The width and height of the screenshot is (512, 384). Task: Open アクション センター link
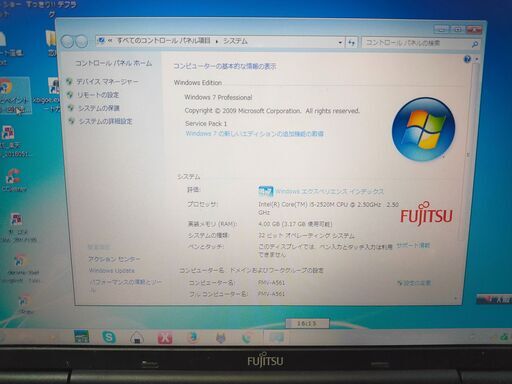click(x=114, y=259)
